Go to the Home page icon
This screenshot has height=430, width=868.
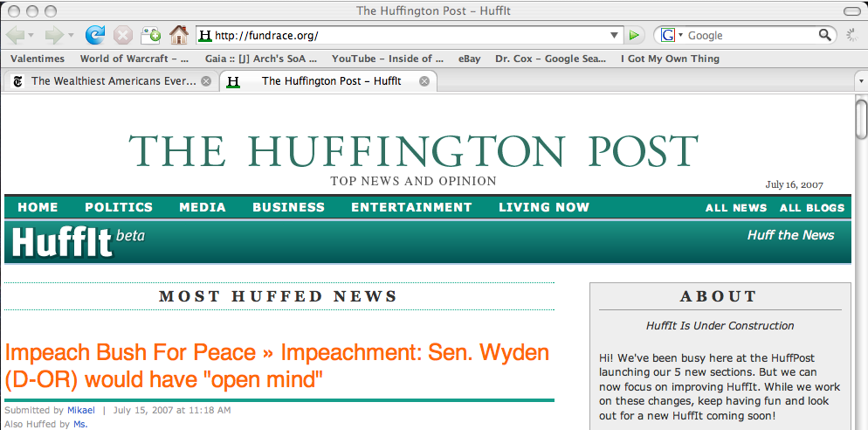tap(178, 35)
